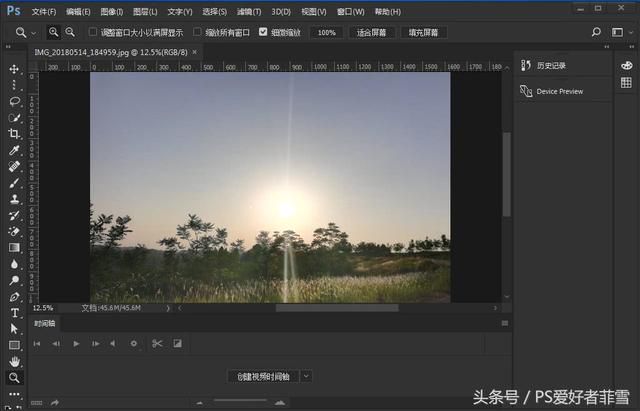Select the Quick Selection tool

coord(14,118)
